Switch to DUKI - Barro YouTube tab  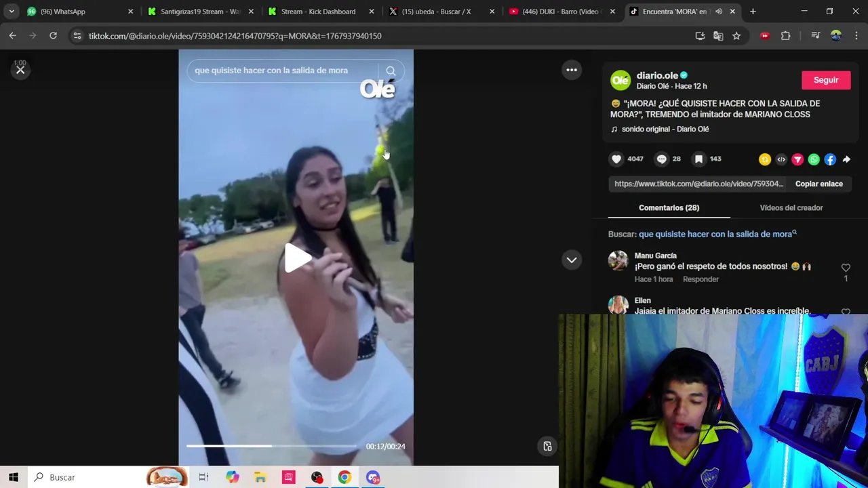click(x=560, y=12)
